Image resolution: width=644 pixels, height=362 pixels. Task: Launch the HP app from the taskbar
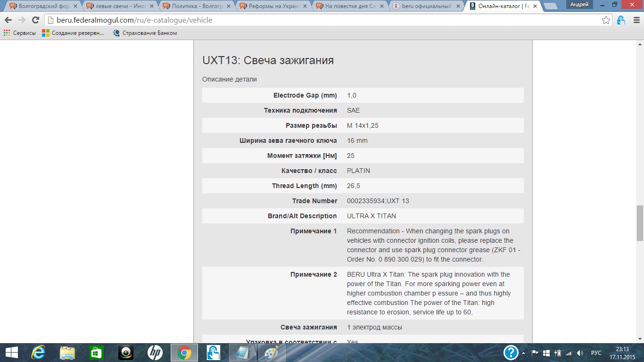[155, 353]
